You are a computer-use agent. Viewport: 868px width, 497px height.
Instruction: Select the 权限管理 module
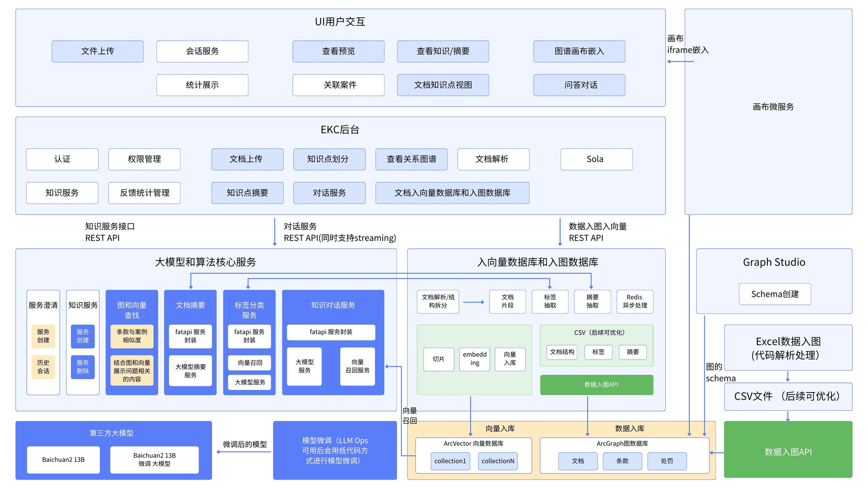[144, 159]
